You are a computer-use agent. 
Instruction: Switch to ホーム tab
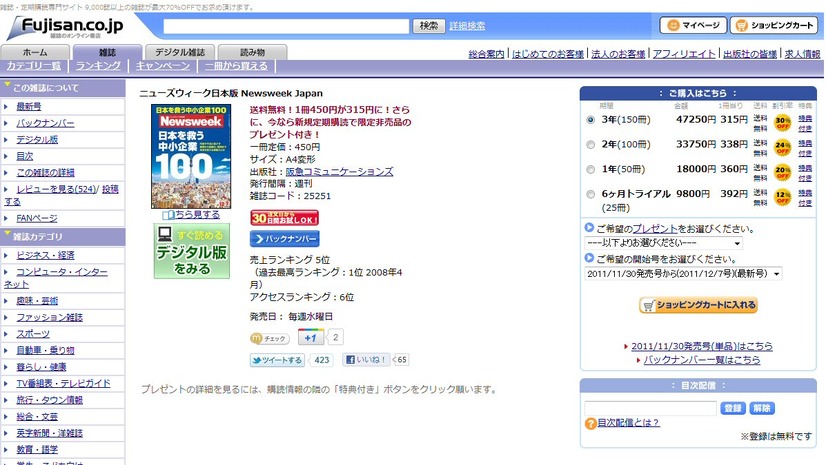pos(35,52)
